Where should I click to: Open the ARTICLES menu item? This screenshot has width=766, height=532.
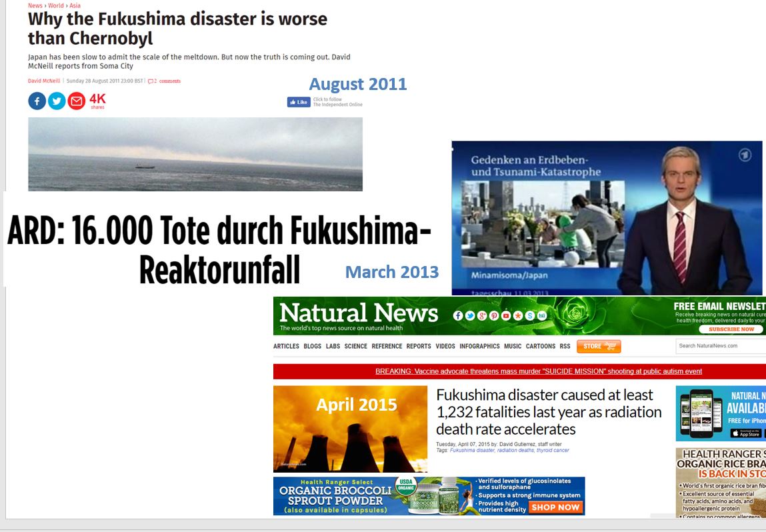click(x=286, y=347)
